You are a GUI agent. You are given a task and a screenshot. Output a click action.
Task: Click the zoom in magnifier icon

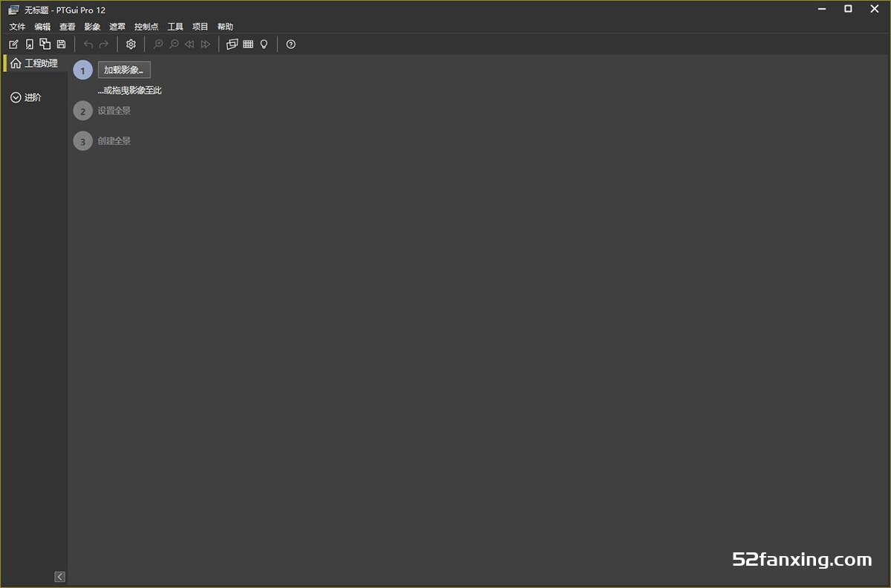point(158,45)
